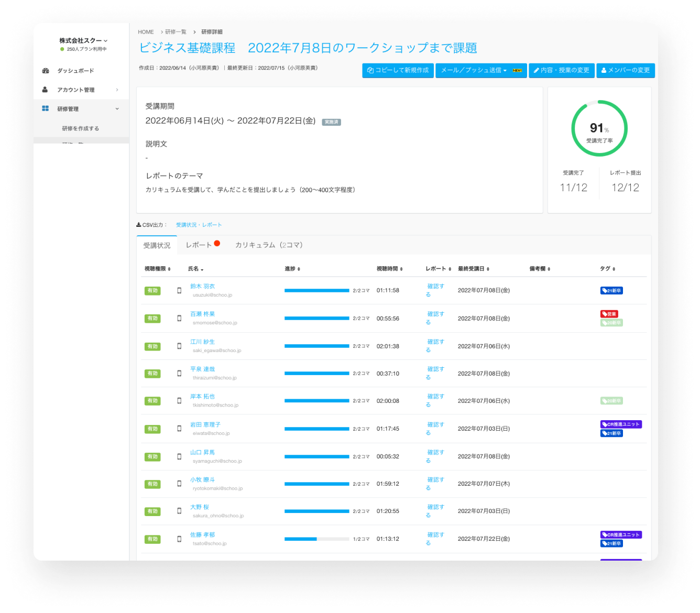Click device icon in 江川 紗生 row
This screenshot has width=700, height=613.
(x=179, y=346)
